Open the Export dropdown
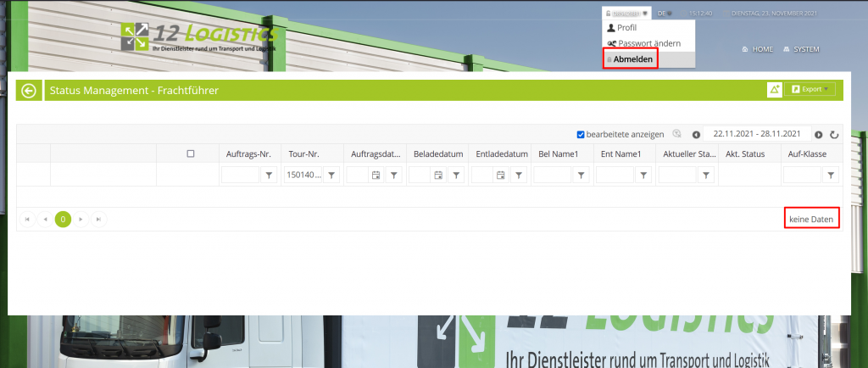 click(x=811, y=89)
